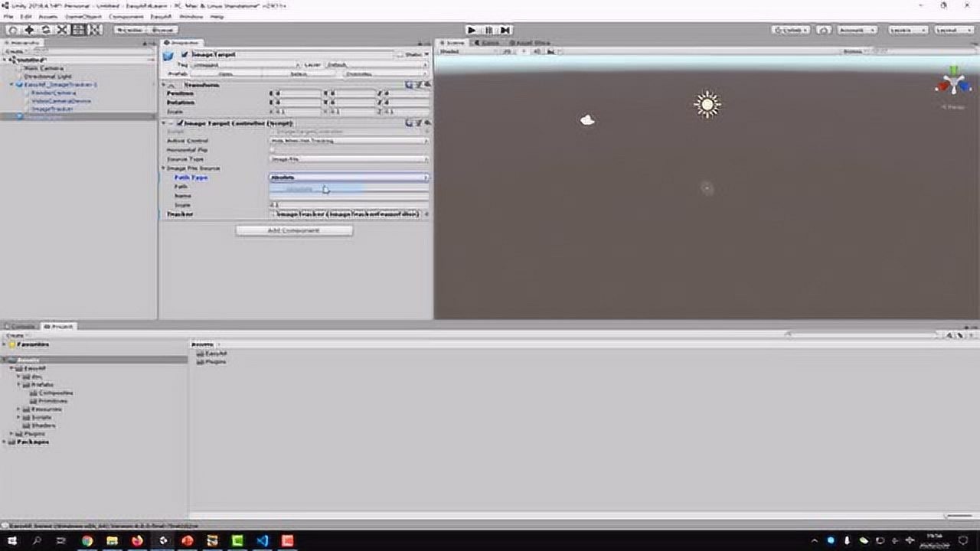Collapse the Transform component section
This screenshot has height=551, width=980.
pyautogui.click(x=164, y=85)
